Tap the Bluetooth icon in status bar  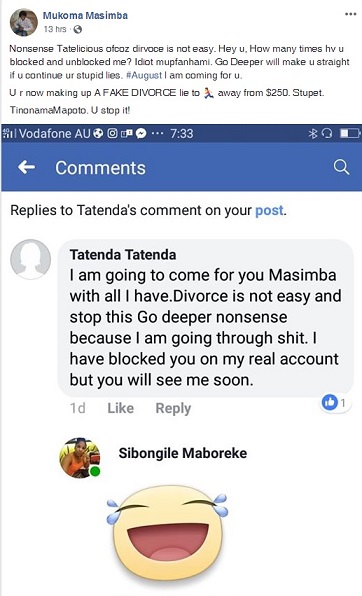pos(313,133)
